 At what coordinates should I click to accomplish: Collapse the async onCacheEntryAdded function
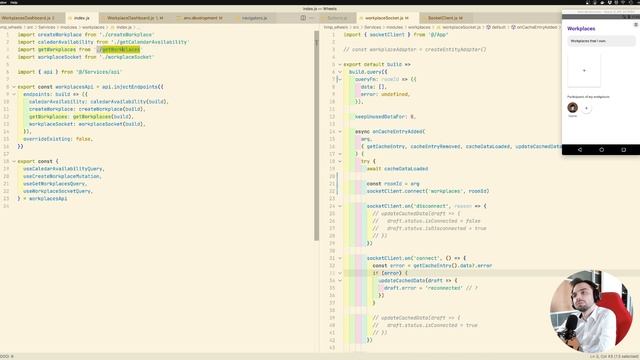[x=340, y=132]
